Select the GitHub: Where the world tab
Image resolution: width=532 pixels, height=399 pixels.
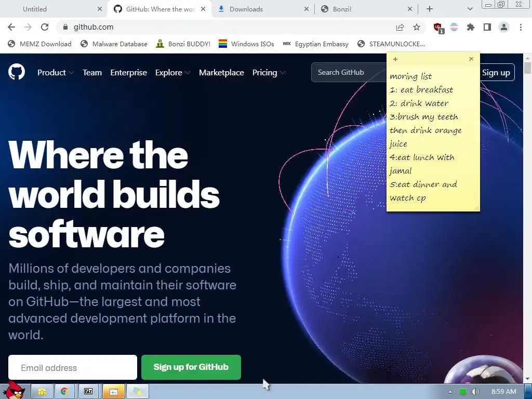coord(159,9)
